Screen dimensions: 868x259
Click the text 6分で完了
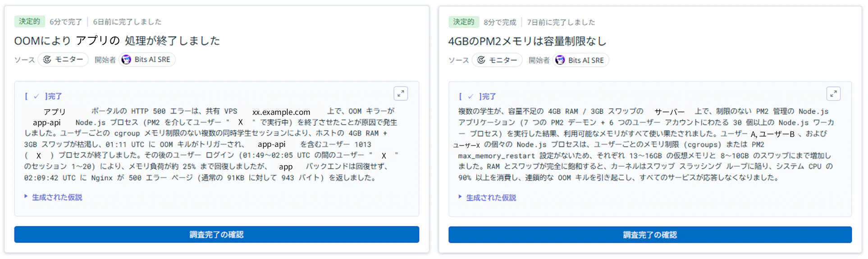point(66,22)
